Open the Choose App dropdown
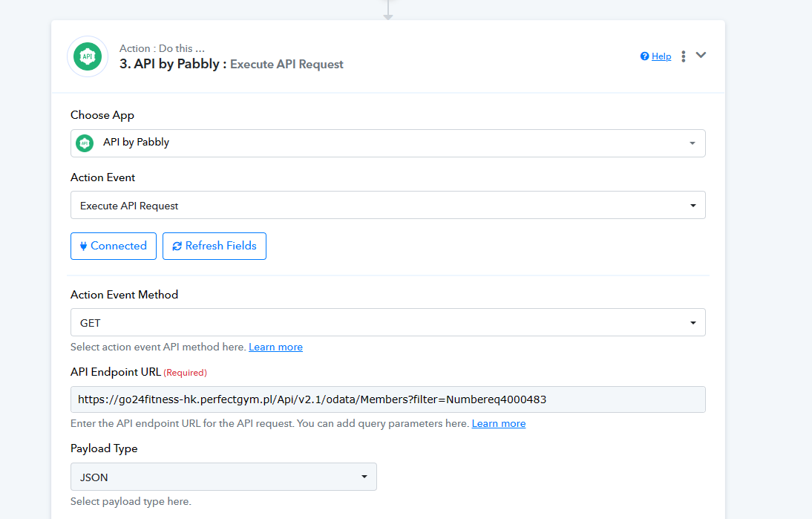The image size is (812, 519). point(388,143)
